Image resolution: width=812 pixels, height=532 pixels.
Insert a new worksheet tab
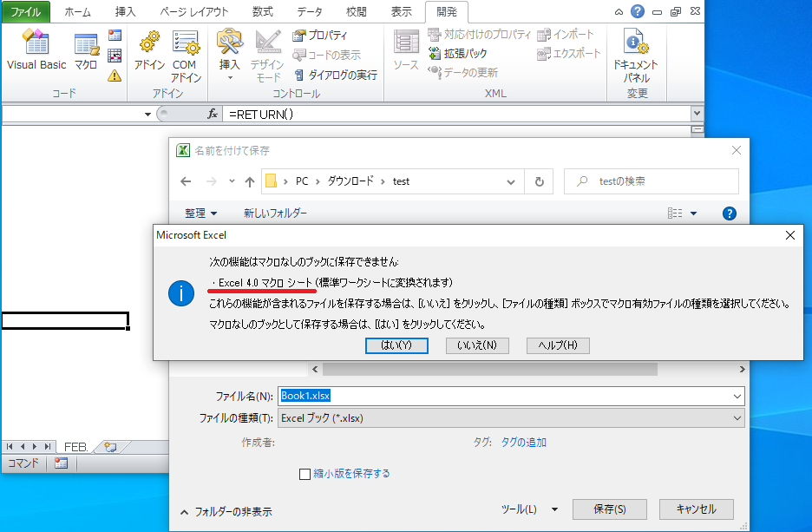click(110, 447)
